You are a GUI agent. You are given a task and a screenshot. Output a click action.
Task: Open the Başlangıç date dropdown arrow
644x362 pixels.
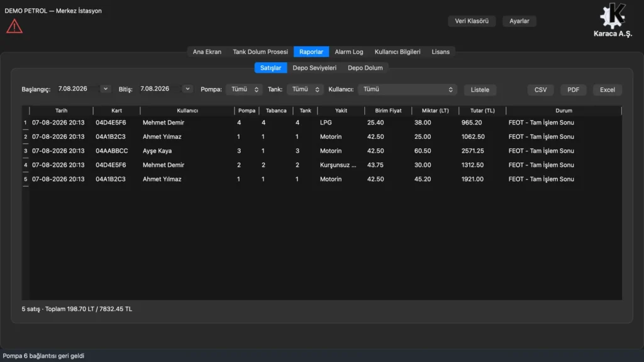(106, 89)
